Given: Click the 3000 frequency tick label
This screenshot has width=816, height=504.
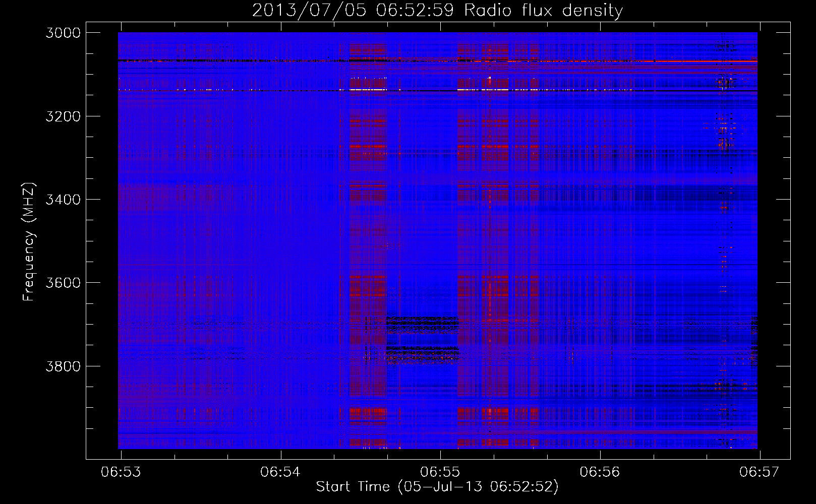Looking at the screenshot, I should [x=63, y=33].
